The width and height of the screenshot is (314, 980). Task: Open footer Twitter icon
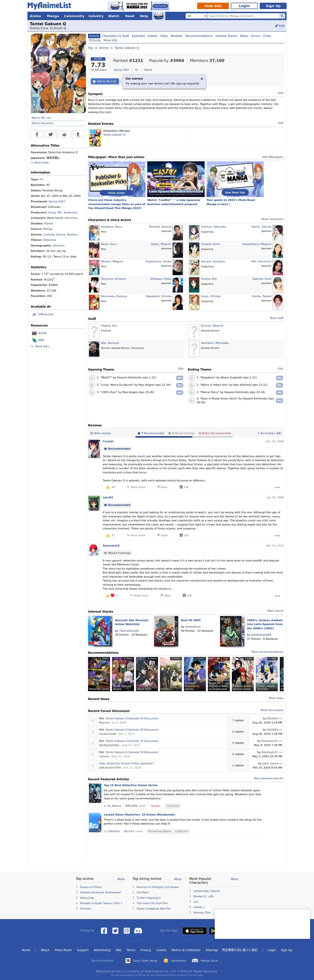(x=115, y=931)
